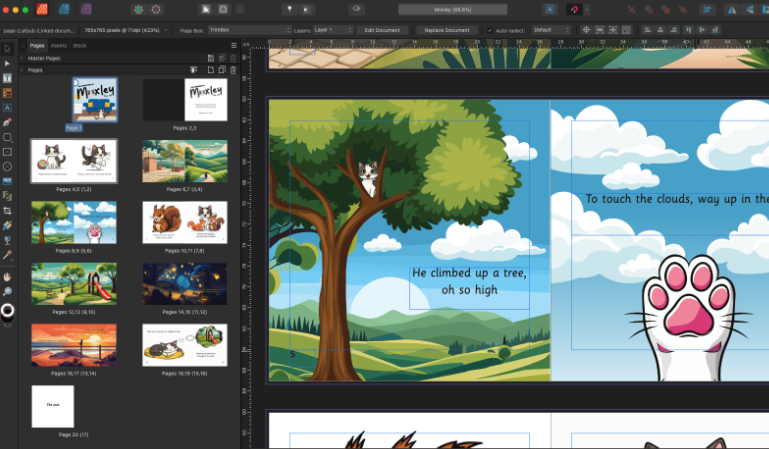This screenshot has height=449, width=769.
Task: Click the fill/stroke color circle swatch
Action: click(8, 311)
